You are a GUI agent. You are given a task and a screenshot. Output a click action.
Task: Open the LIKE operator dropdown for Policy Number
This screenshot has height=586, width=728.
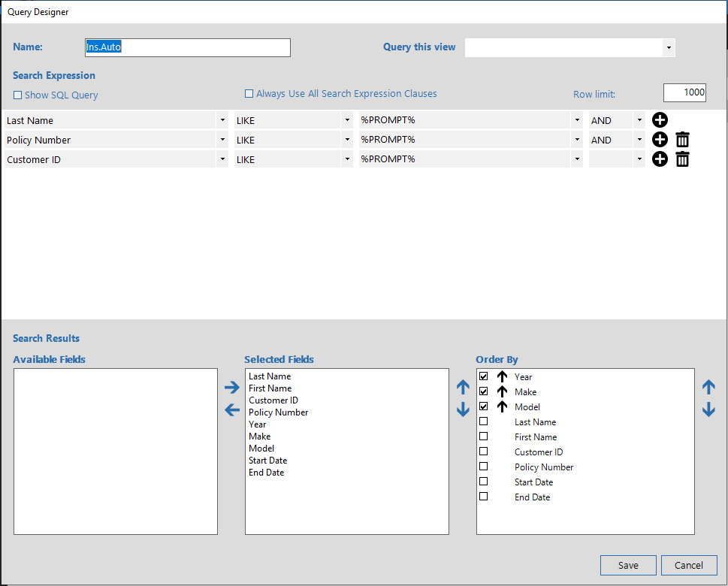347,140
